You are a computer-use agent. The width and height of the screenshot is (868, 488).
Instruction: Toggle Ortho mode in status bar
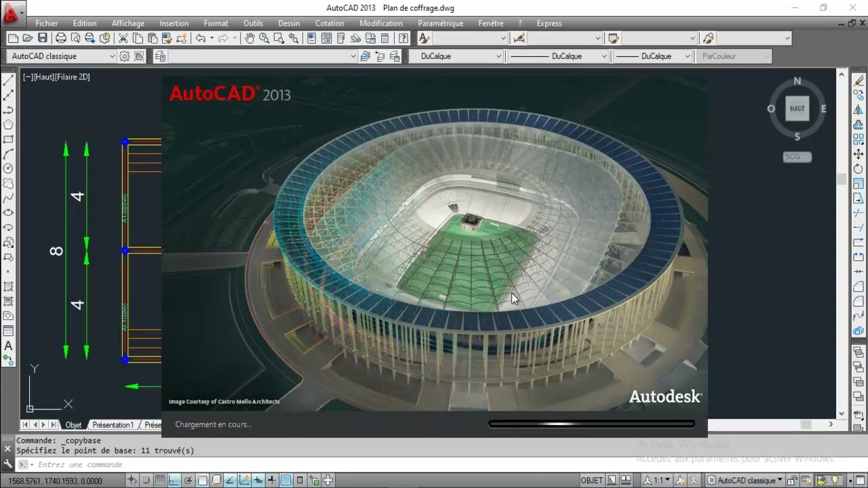coord(174,481)
